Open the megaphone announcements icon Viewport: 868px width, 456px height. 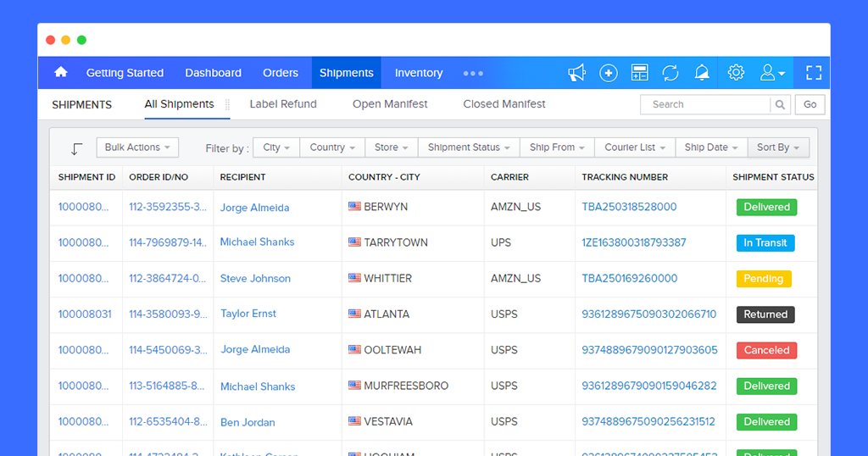tap(577, 73)
